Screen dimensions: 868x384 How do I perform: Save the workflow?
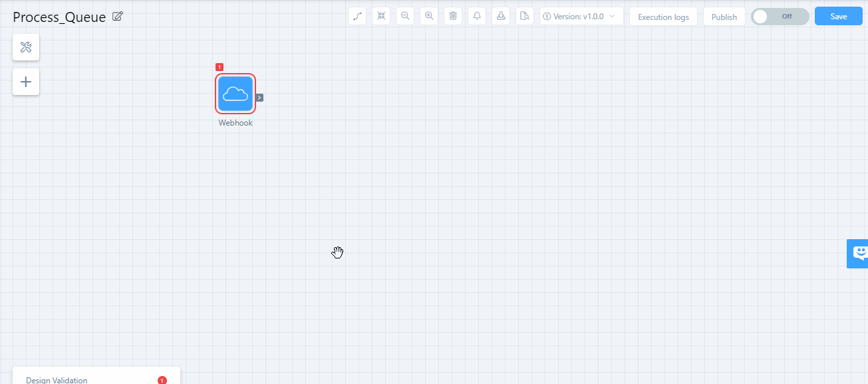point(838,15)
